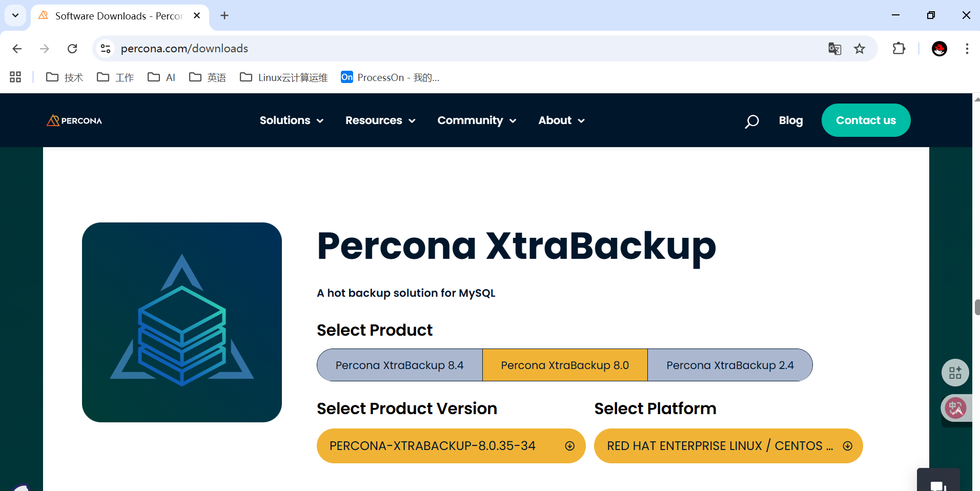Reload the page with the refresh icon
980x491 pixels.
click(x=72, y=49)
